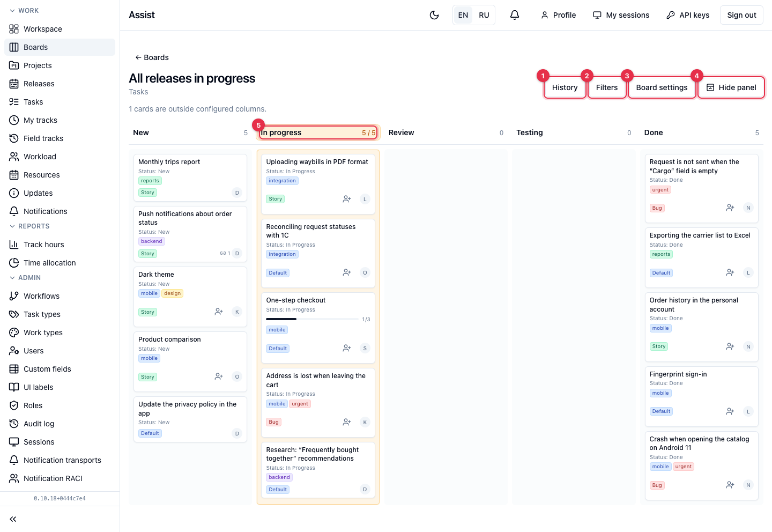
Task: Assign user on Address is lost card
Action: click(347, 422)
